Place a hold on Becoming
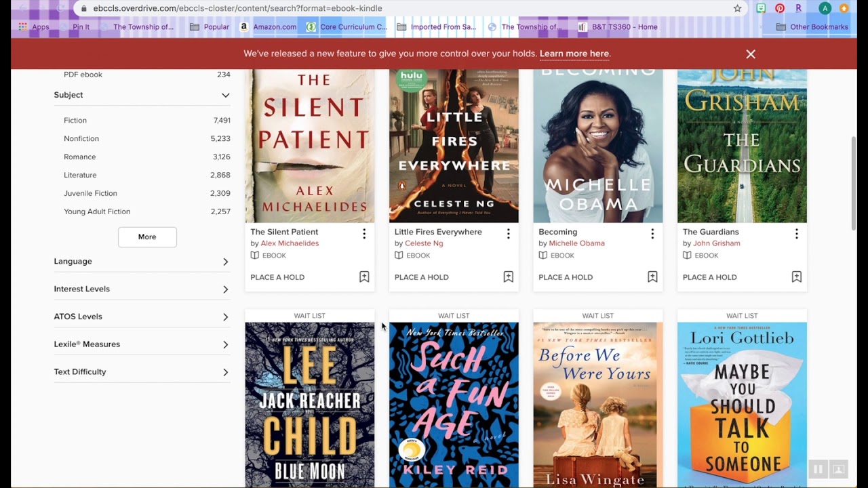Image resolution: width=868 pixels, height=488 pixels. coord(566,277)
